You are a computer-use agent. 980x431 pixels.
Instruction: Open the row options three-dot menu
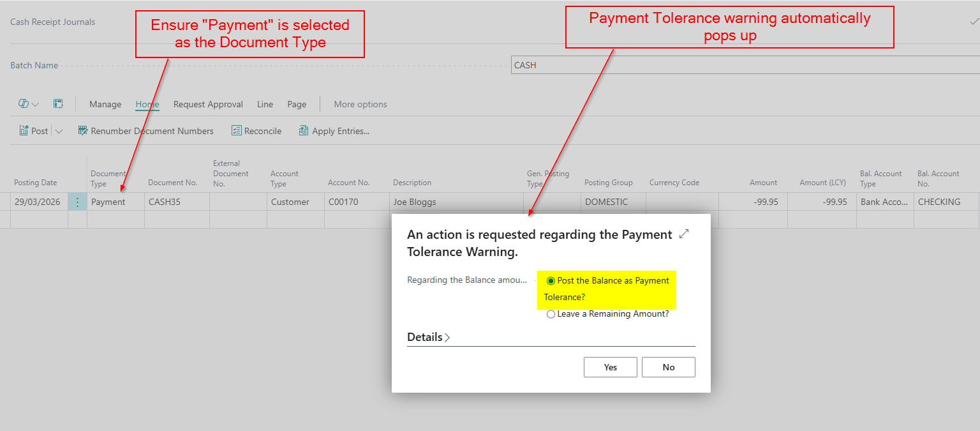77,202
